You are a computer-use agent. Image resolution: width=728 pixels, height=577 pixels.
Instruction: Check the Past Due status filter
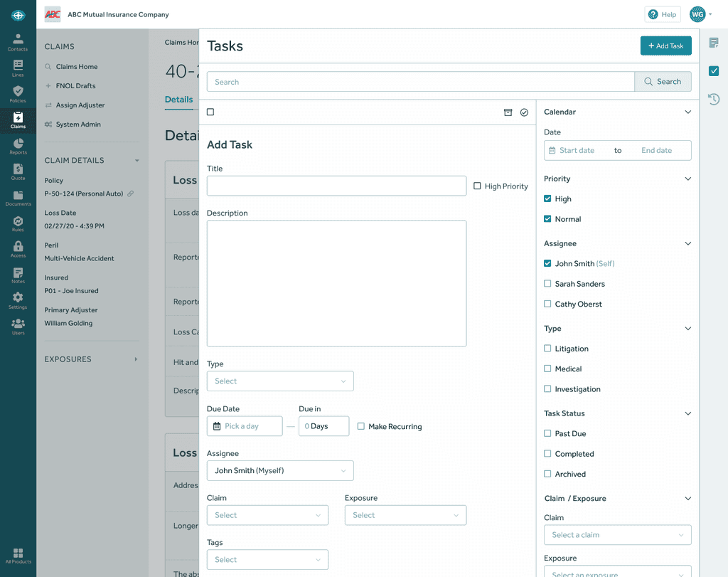pyautogui.click(x=547, y=433)
